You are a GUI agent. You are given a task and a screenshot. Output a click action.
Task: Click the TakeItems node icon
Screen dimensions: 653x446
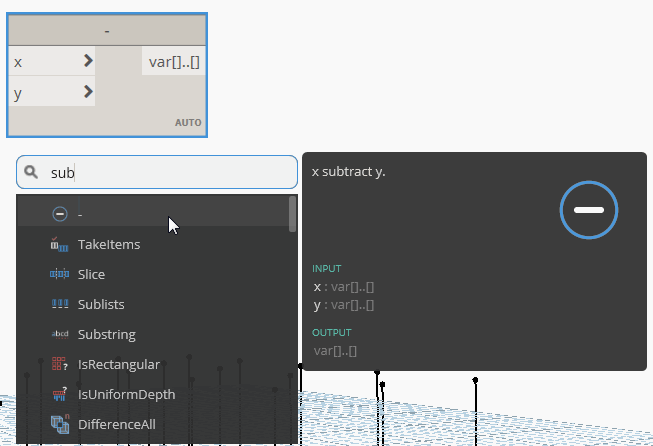(59, 244)
